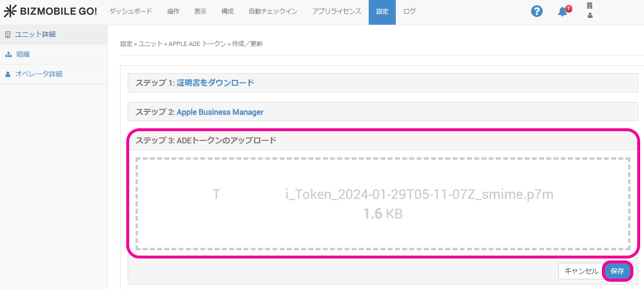Select the オペレータ詳細 person sidebar icon
The image size is (644, 289).
pyautogui.click(x=8, y=74)
